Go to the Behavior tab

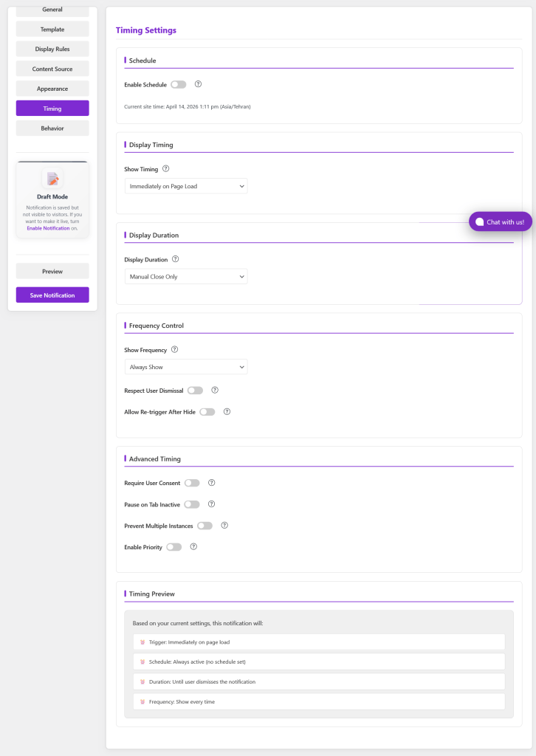(52, 128)
